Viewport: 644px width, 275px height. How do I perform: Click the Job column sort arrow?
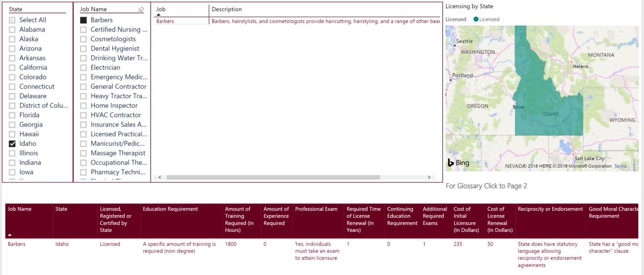click(x=158, y=15)
